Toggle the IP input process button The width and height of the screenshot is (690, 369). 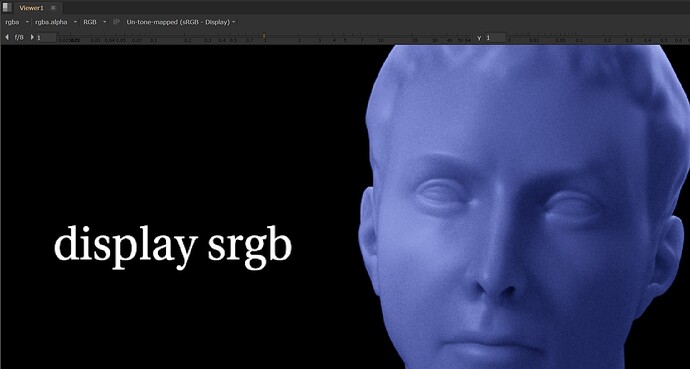(116, 22)
